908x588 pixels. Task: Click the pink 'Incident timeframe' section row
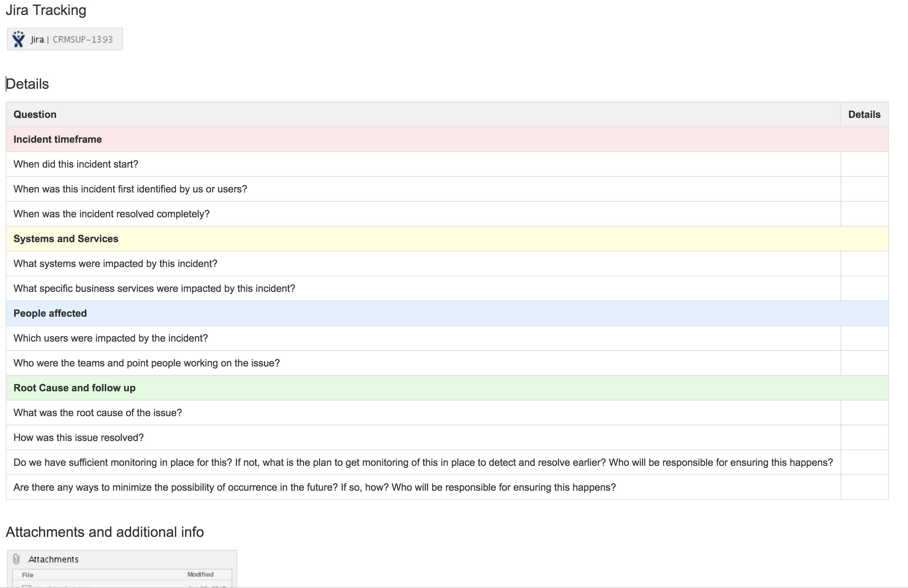click(x=58, y=139)
